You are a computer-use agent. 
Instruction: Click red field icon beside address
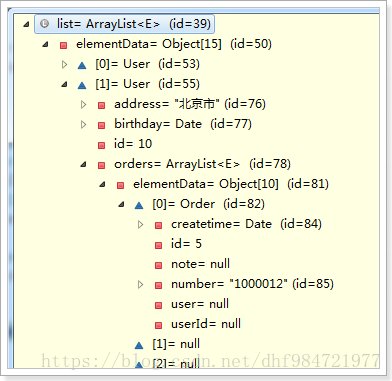coord(102,105)
